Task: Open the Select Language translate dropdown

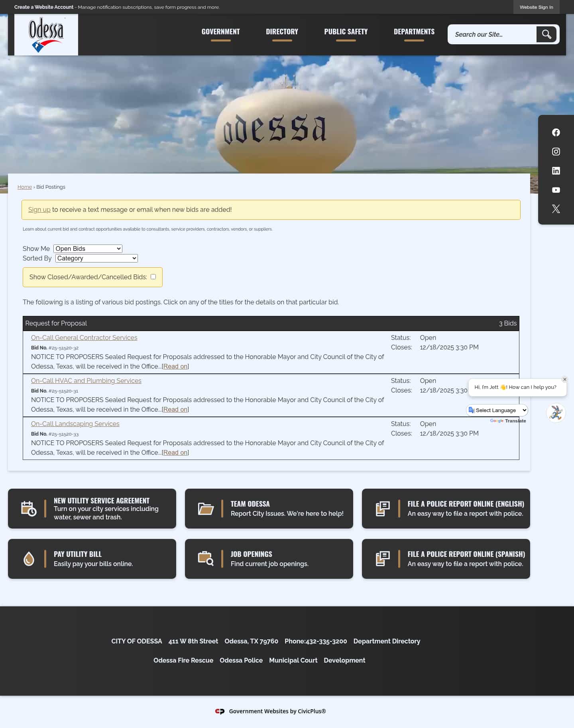Action: pyautogui.click(x=497, y=410)
